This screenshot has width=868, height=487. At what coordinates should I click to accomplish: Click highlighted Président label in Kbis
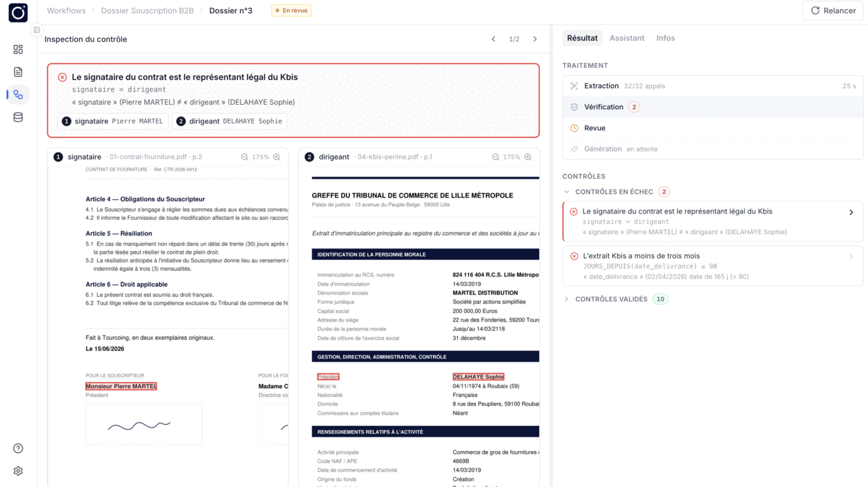[328, 377]
